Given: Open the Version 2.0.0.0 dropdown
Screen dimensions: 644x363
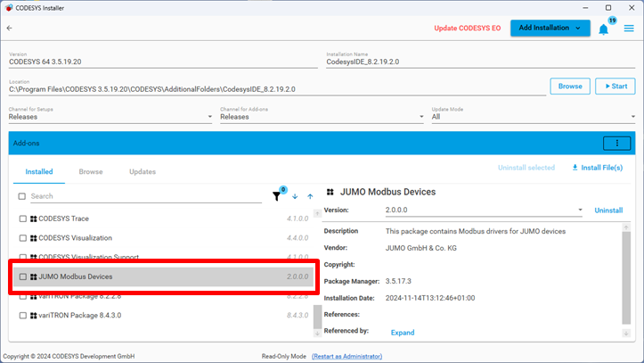Looking at the screenshot, I should (x=484, y=210).
